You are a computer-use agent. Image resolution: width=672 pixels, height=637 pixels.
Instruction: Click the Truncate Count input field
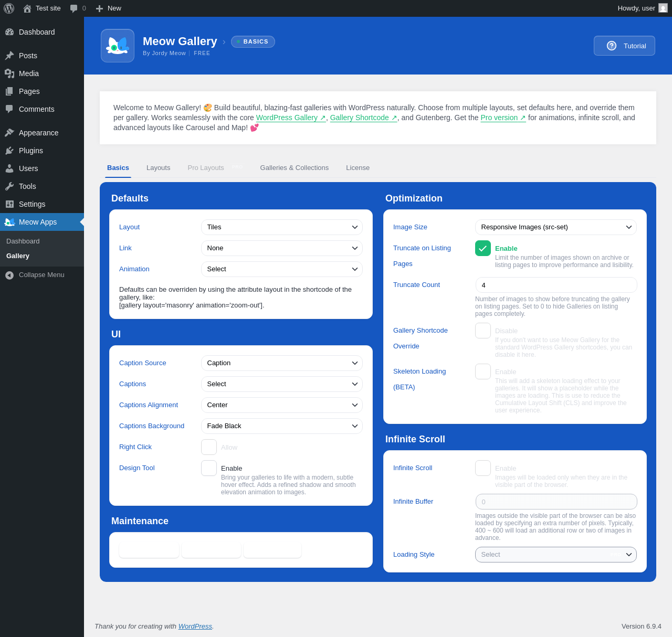pos(556,285)
